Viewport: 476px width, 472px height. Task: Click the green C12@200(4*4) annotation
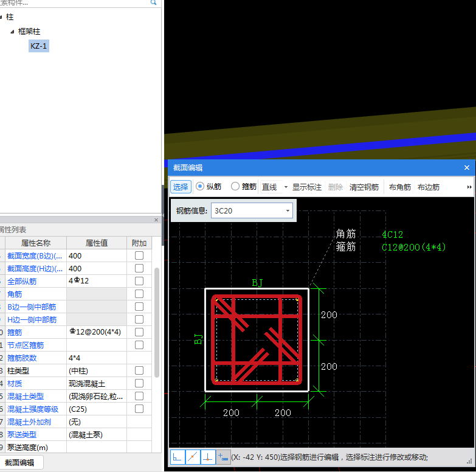[x=413, y=247]
